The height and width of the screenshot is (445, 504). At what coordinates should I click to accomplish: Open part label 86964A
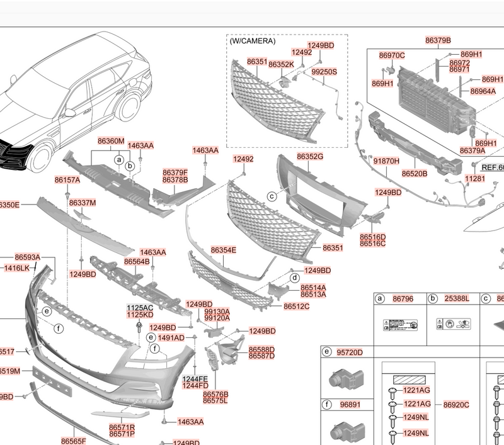point(483,91)
